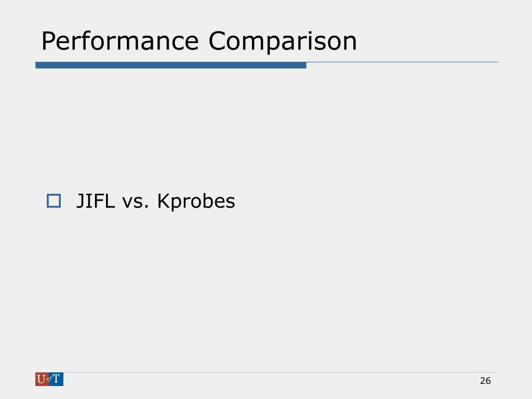Click slide number 26
Screen dimensions: 532x399
tap(485, 381)
